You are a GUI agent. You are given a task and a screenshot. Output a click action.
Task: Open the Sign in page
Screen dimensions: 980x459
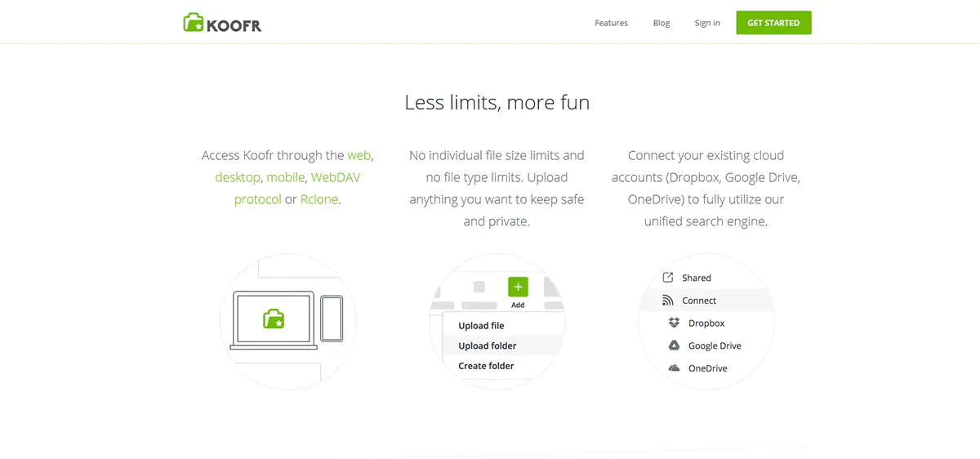707,23
